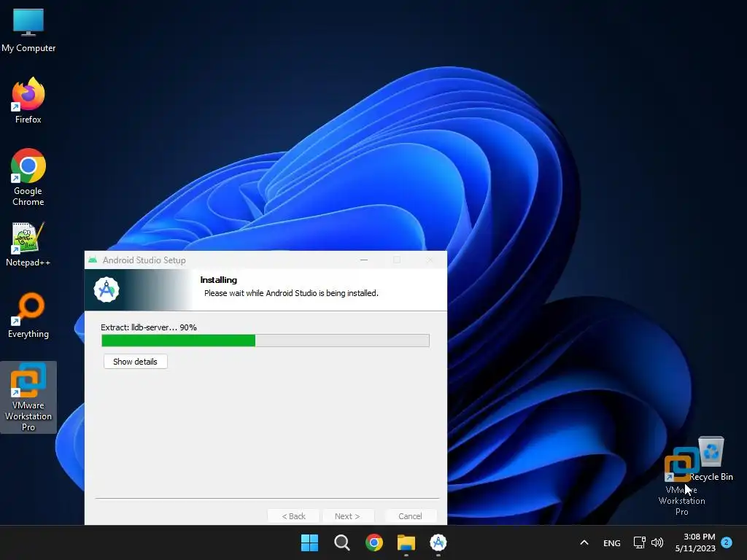Screen dimensions: 747x560
Task: Click Show details in the installer
Action: [x=135, y=362]
